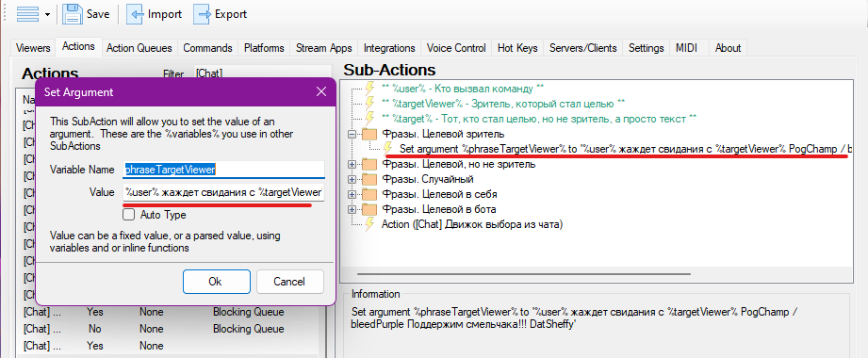This screenshot has width=868, height=358.
Task: Open the Hot Keys tab
Action: (x=517, y=48)
